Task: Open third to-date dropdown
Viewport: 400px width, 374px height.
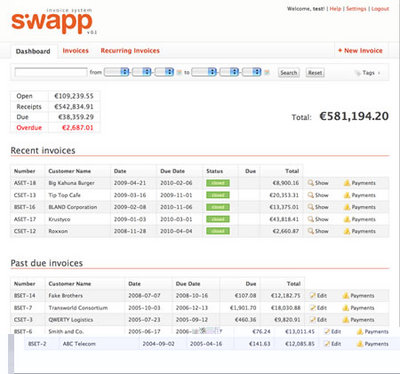Action: tap(252, 72)
